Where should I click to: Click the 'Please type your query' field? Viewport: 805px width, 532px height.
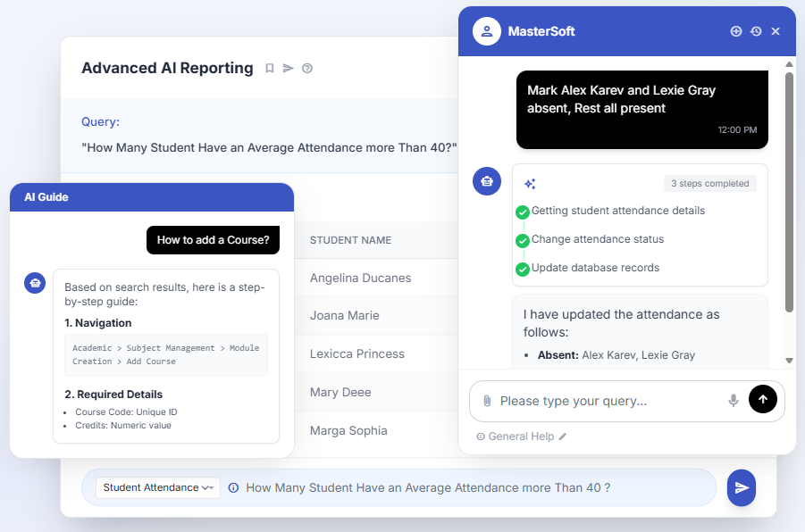(608, 401)
